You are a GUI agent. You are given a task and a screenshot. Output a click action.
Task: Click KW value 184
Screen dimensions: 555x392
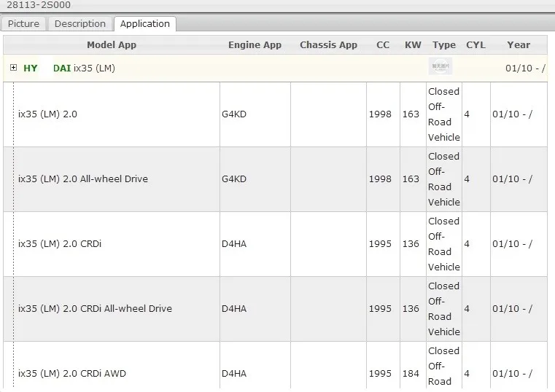tap(411, 374)
